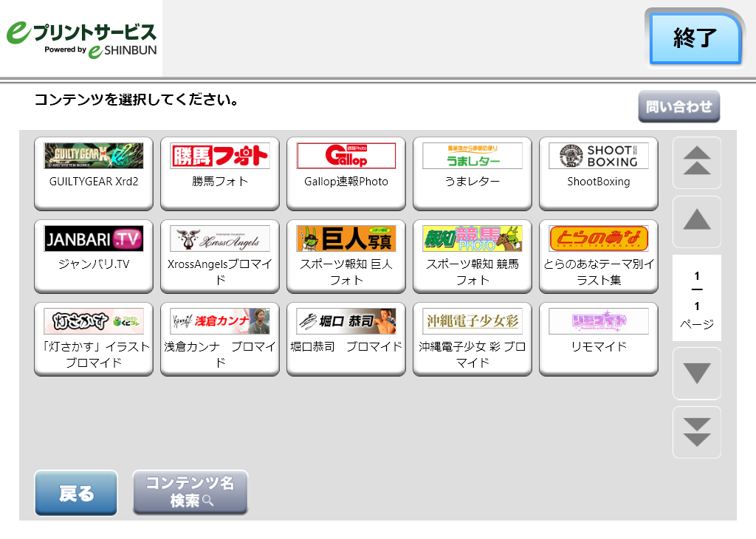Select the 勝馬フォト content tile
Screen dimensions: 756x539
tap(220, 174)
